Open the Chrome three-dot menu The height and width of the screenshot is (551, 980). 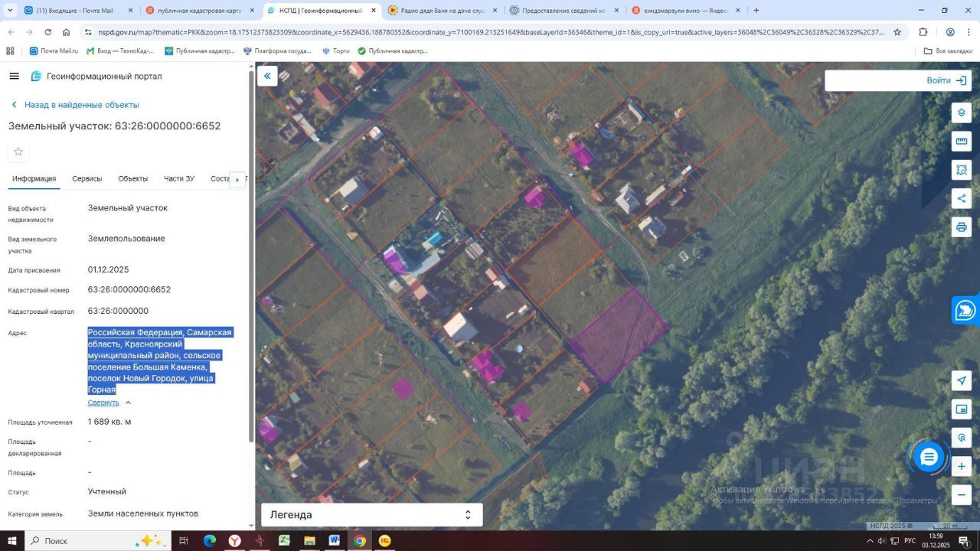click(969, 32)
